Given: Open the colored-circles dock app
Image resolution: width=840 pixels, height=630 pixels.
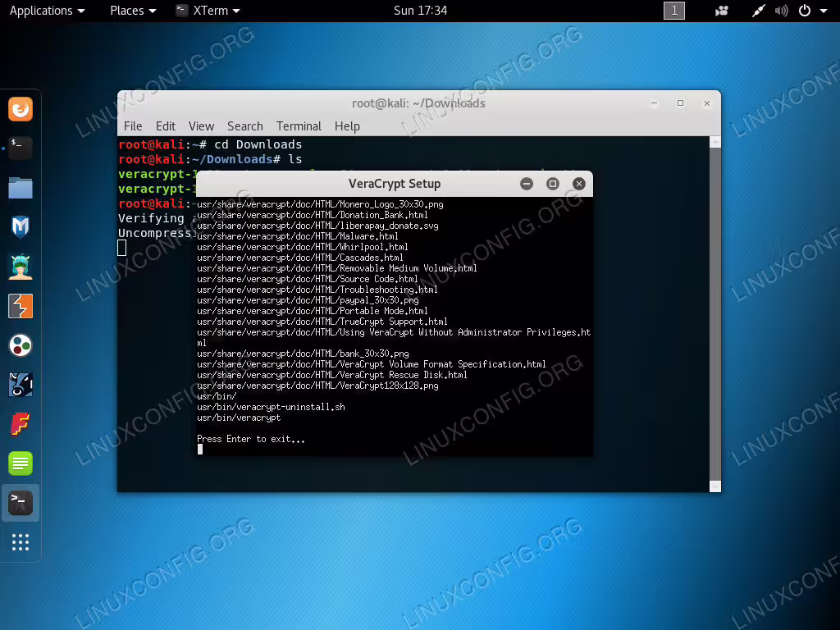Looking at the screenshot, I should 21,345.
